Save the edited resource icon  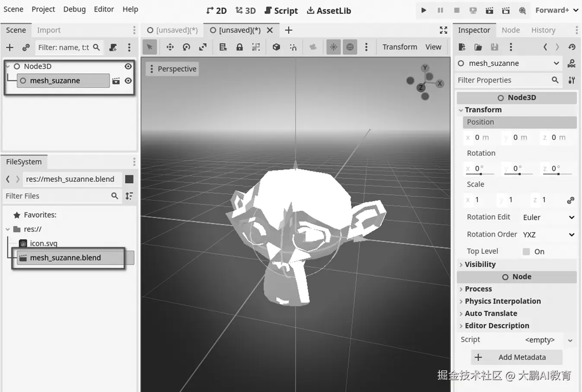(495, 47)
